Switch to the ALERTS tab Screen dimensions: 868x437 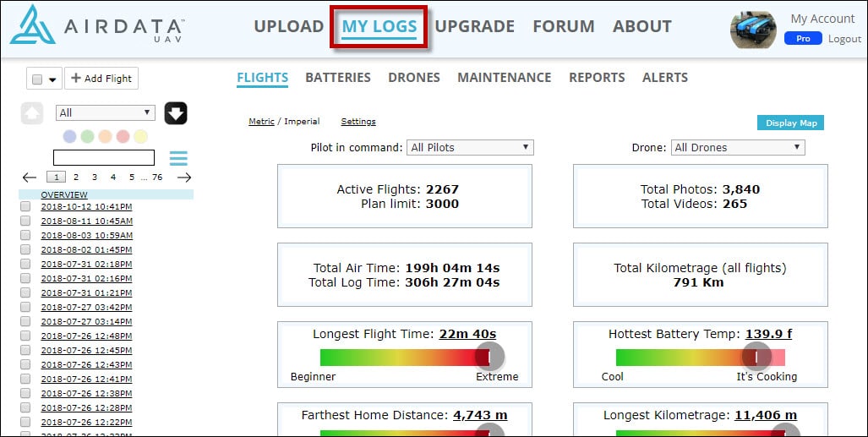[665, 78]
